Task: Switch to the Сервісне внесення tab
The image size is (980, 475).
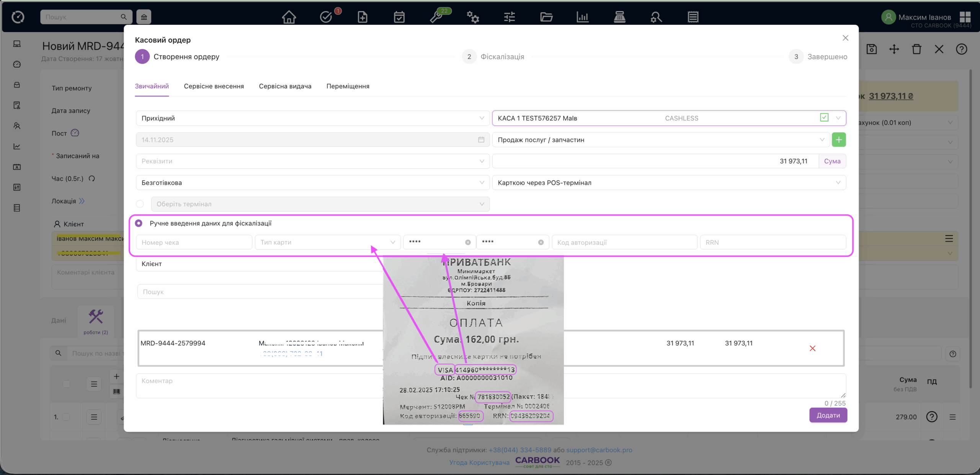Action: (x=214, y=86)
